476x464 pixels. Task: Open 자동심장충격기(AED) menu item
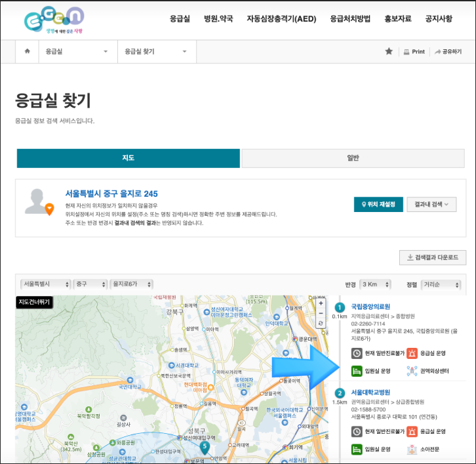(x=281, y=18)
